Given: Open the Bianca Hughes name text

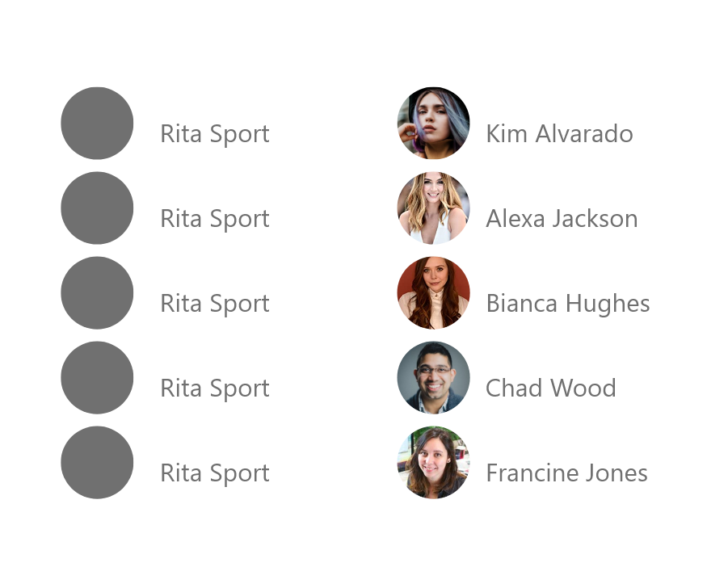Looking at the screenshot, I should tap(568, 304).
